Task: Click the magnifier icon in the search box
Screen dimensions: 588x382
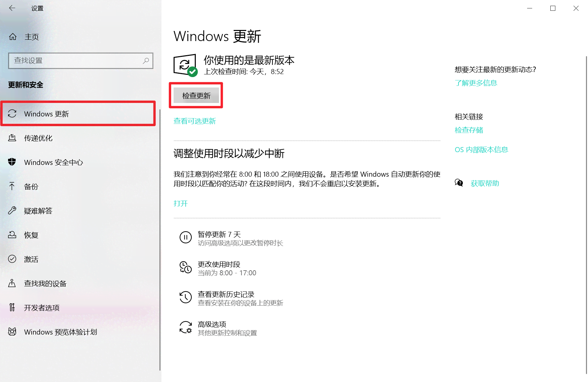Action: point(146,61)
